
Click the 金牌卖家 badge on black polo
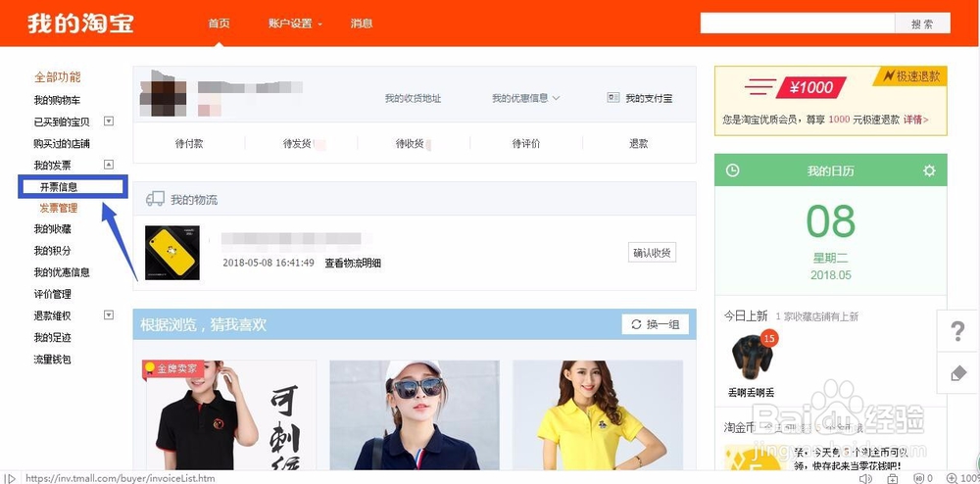[173, 369]
